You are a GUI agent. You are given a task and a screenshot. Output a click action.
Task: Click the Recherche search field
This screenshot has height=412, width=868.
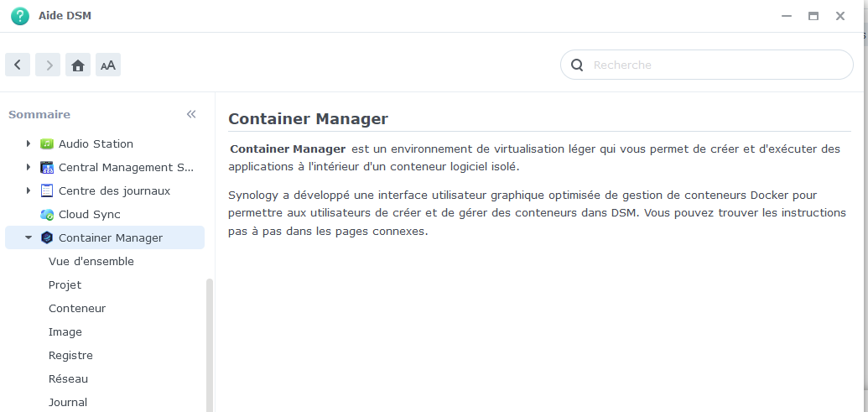pyautogui.click(x=707, y=65)
